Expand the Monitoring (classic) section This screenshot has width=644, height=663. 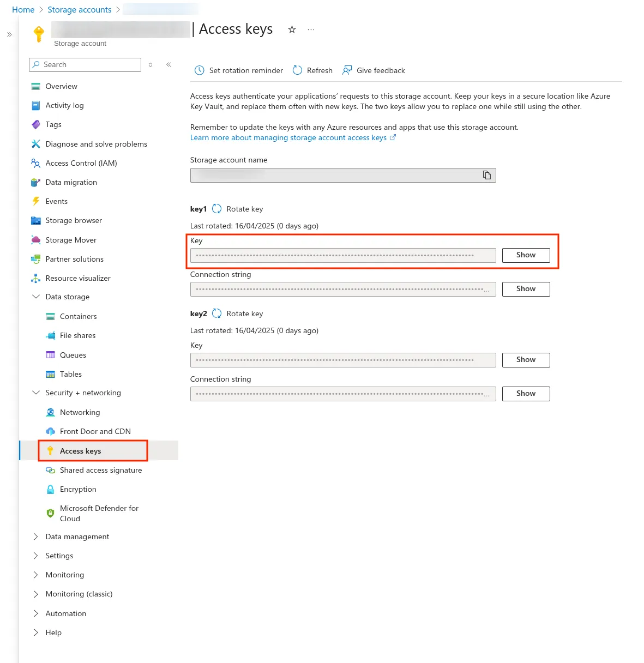[36, 594]
